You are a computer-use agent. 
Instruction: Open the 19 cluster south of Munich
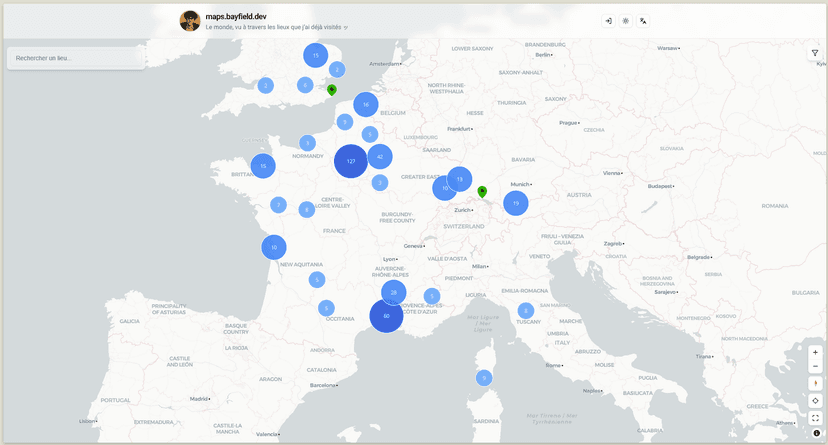[516, 203]
